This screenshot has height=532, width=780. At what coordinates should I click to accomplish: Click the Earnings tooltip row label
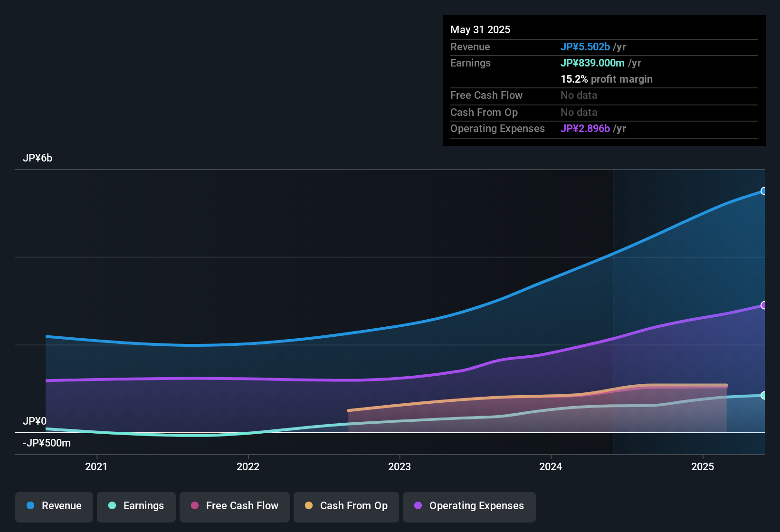pos(470,63)
